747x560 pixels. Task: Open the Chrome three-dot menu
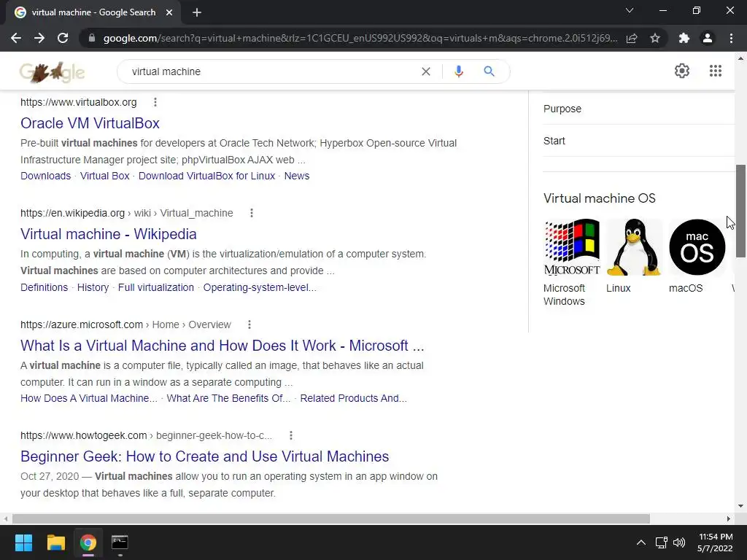click(731, 38)
